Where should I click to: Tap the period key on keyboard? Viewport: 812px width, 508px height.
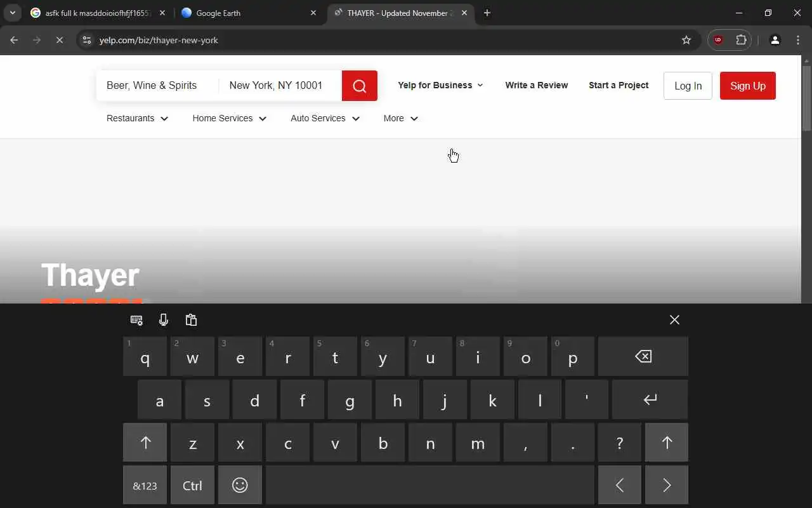(x=573, y=443)
